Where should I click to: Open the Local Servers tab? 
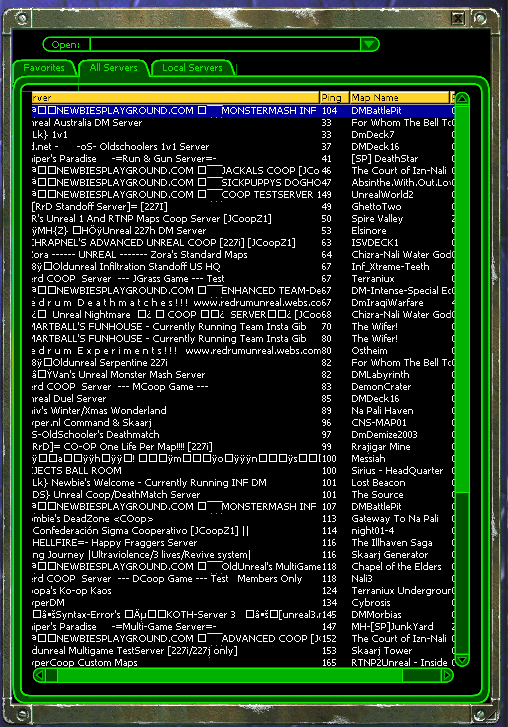tap(192, 68)
